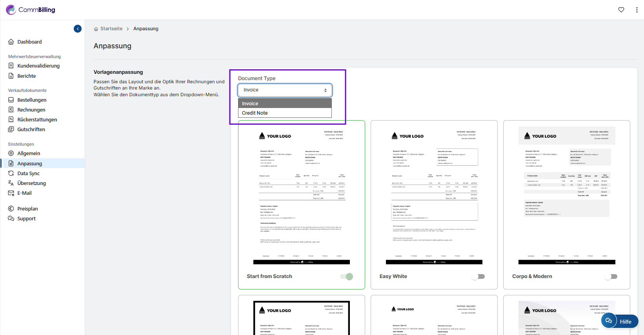Click the Document Type dropdown box
Image resolution: width=644 pixels, height=335 pixels.
285,90
